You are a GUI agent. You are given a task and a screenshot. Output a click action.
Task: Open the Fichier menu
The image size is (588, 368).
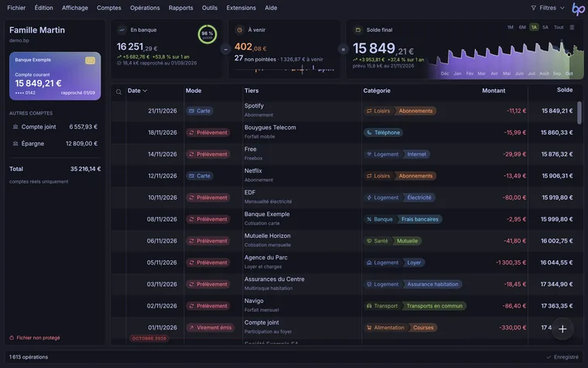(x=16, y=8)
